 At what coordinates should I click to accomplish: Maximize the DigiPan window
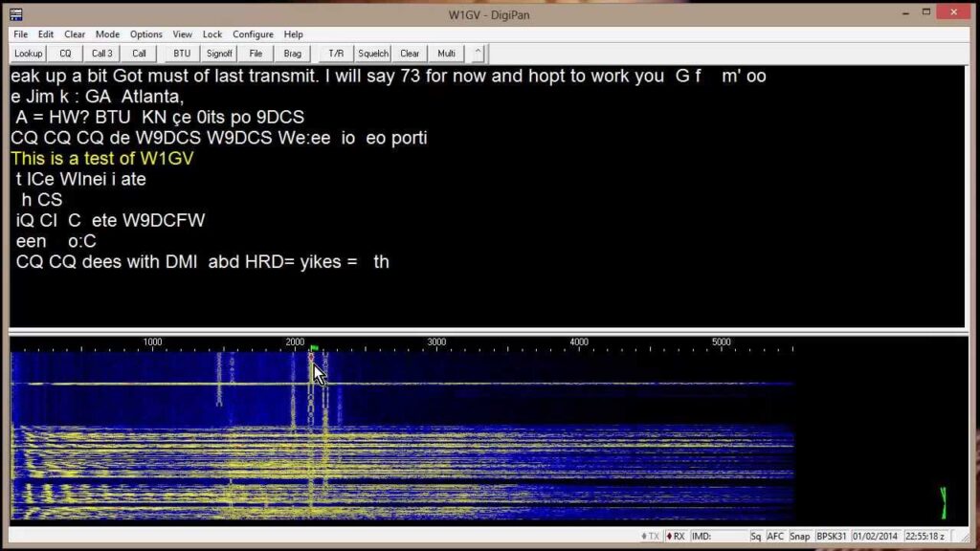point(926,12)
